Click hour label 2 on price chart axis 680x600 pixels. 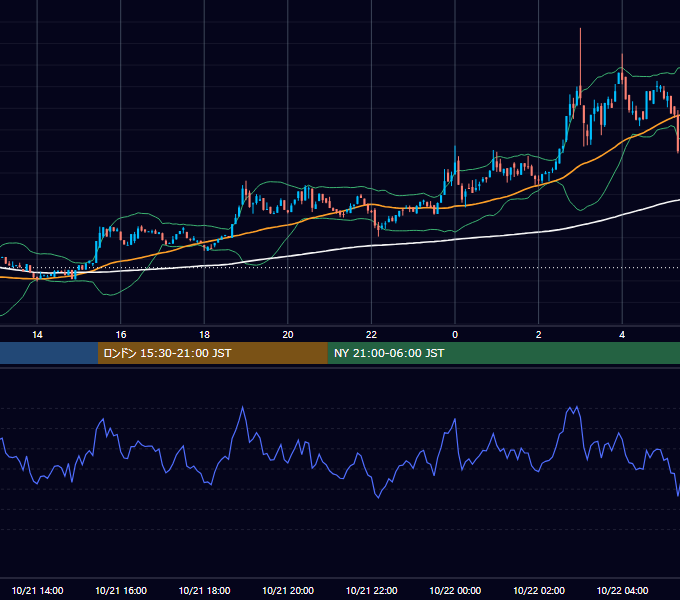point(539,335)
